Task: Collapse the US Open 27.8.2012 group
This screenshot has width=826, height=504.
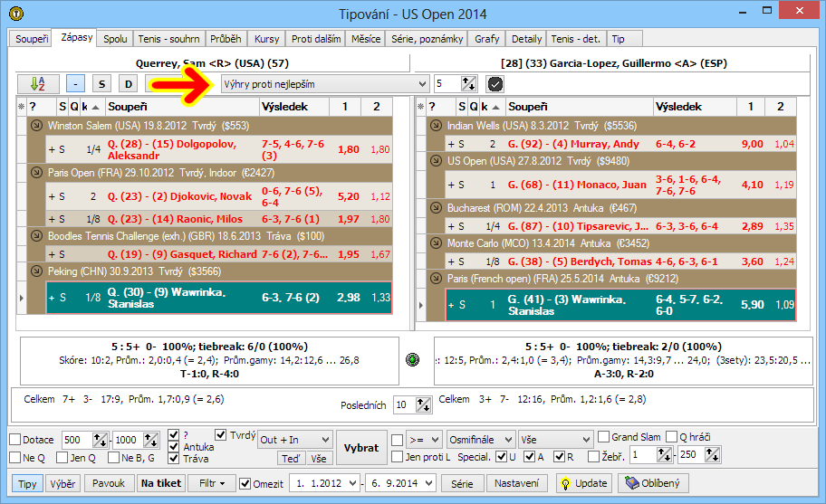Action: click(x=436, y=160)
